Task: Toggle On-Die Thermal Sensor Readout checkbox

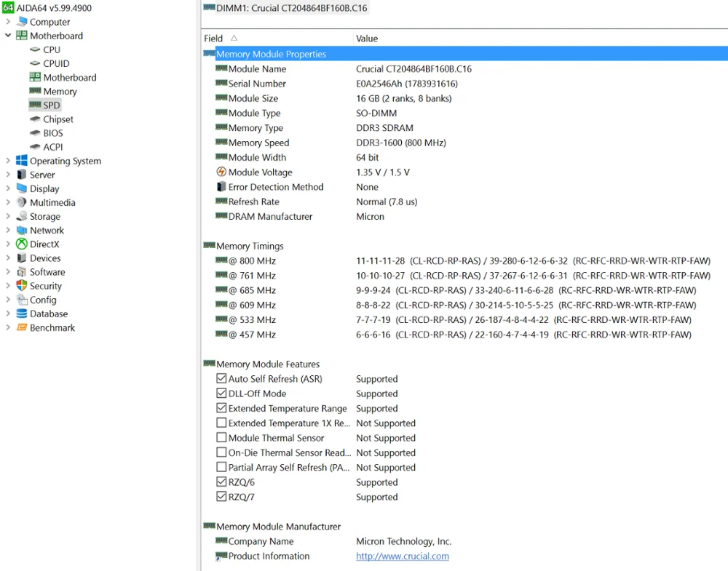Action: [x=221, y=452]
